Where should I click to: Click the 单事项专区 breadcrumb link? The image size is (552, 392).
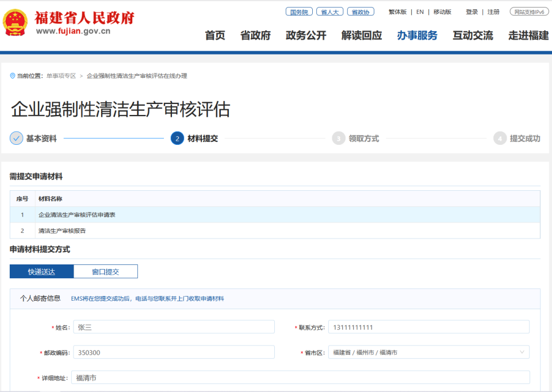tap(62, 76)
